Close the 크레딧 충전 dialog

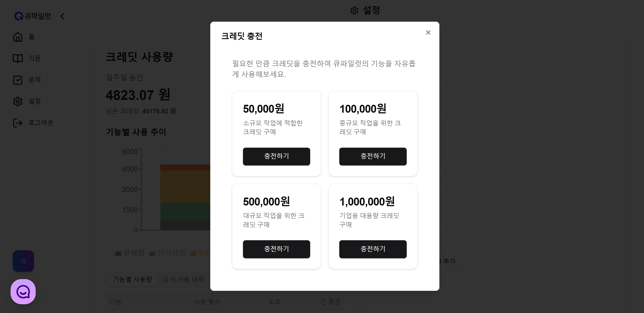(428, 33)
